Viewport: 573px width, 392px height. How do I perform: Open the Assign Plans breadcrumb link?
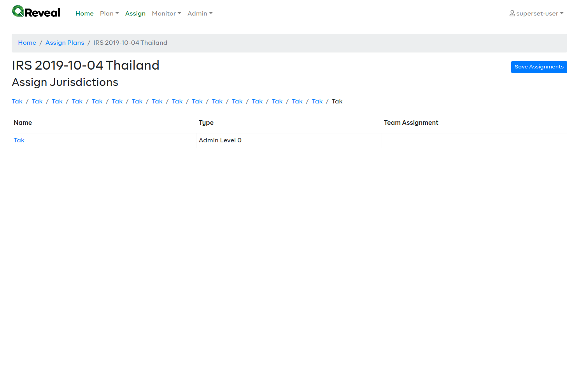[65, 43]
